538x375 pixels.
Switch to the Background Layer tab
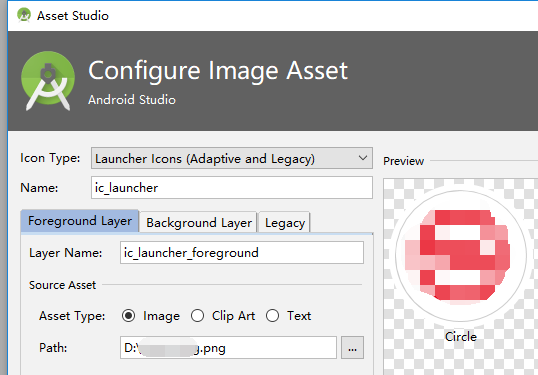[199, 223]
